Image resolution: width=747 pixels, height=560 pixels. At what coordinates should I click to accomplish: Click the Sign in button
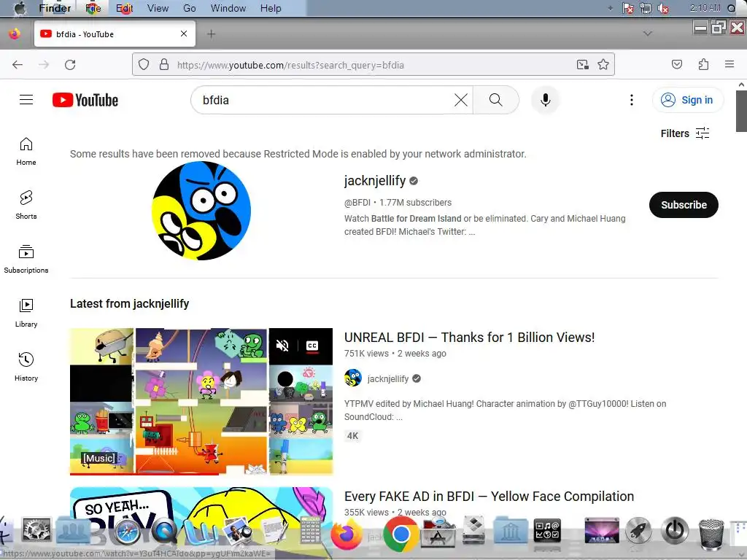687,100
